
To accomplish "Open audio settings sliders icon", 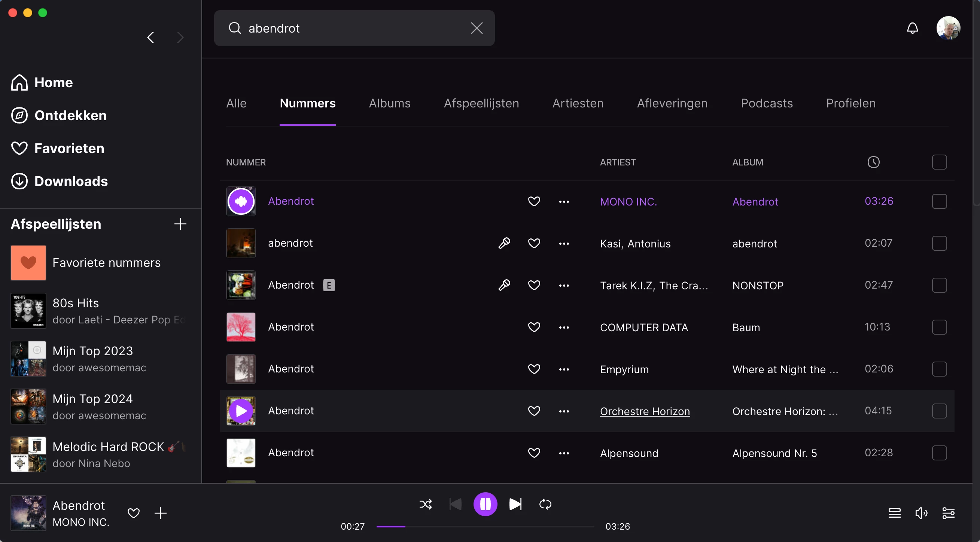I will coord(948,513).
